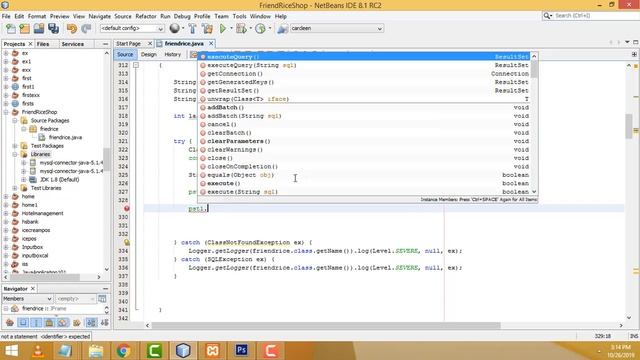640x360 pixels.
Task: Click the error marker in gutter at line 329
Action: pyautogui.click(x=127, y=209)
